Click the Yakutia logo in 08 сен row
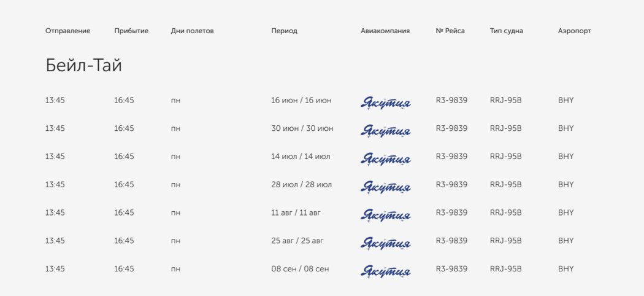The height and width of the screenshot is (296, 644). pos(385,271)
